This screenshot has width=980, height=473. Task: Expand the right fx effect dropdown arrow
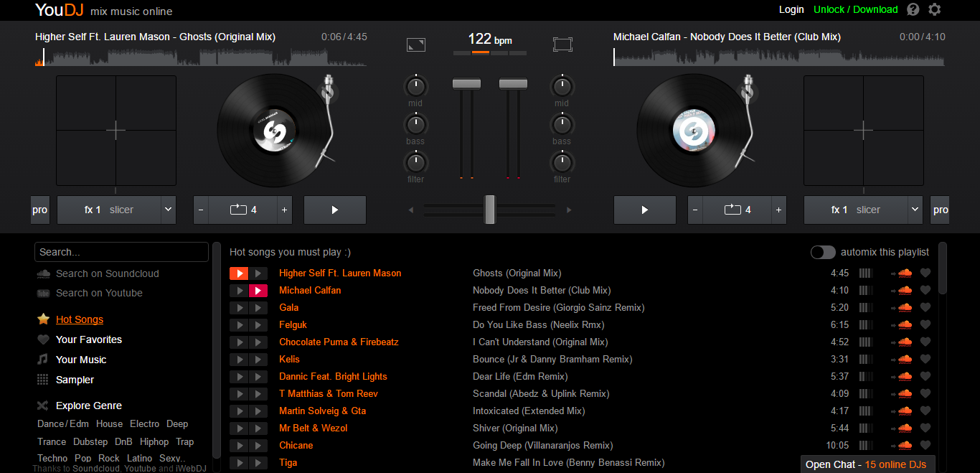pos(915,210)
